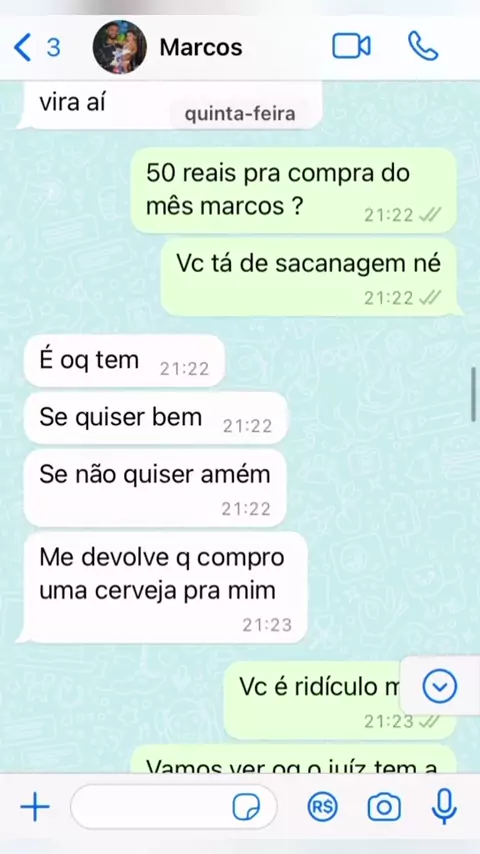Start a video call with Marcos
480x854 pixels.
coord(351,47)
